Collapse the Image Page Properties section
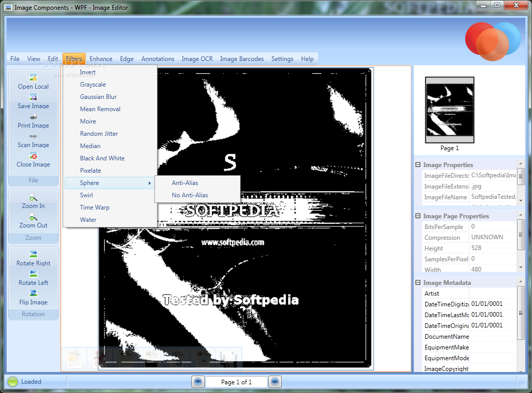Image resolution: width=532 pixels, height=393 pixels. (x=418, y=216)
